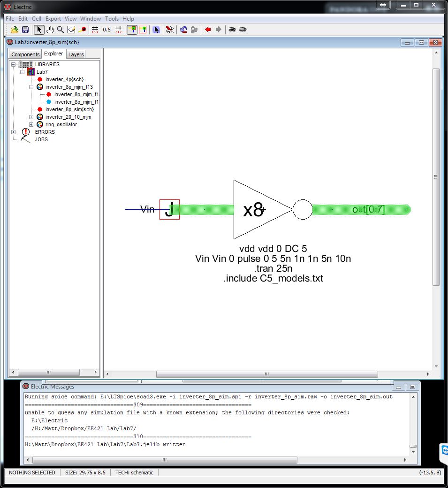Click the Redo arrow icon
Image resolution: width=448 pixels, height=488 pixels.
(194, 30)
